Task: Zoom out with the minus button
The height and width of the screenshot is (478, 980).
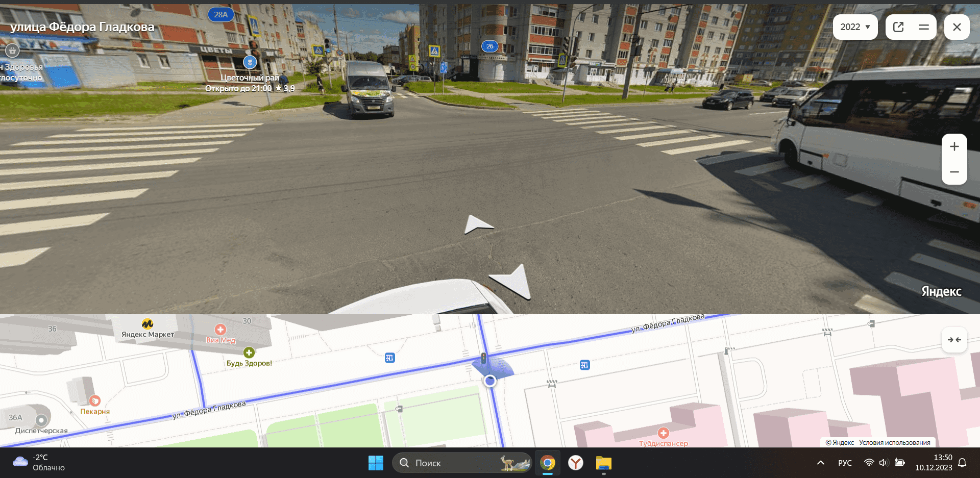Action: (954, 172)
